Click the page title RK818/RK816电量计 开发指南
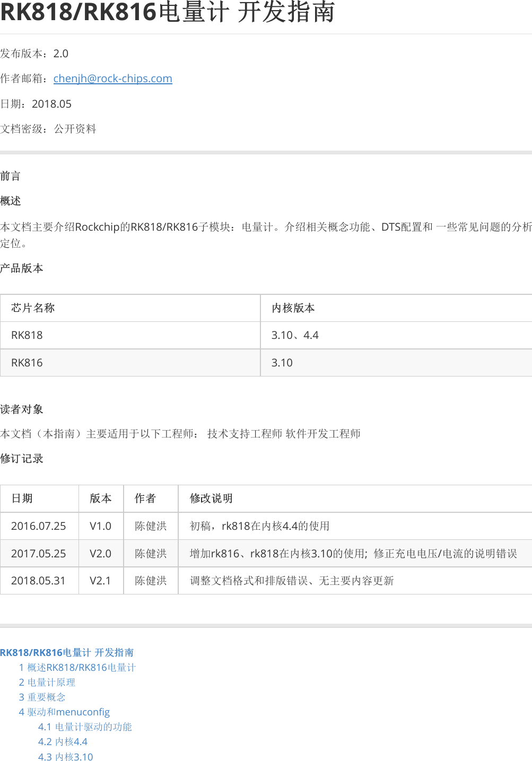The image size is (532, 761). (168, 12)
